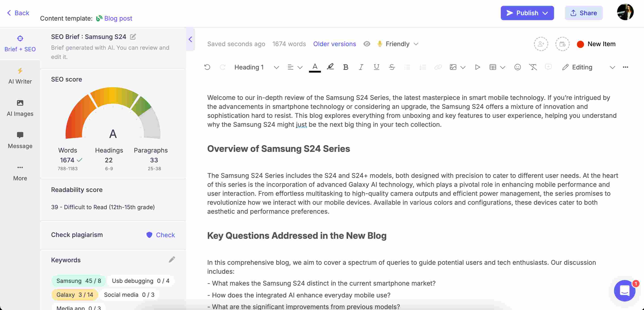Expand the Publish dropdown chevron
Image resolution: width=644 pixels, height=310 pixels.
click(x=545, y=13)
